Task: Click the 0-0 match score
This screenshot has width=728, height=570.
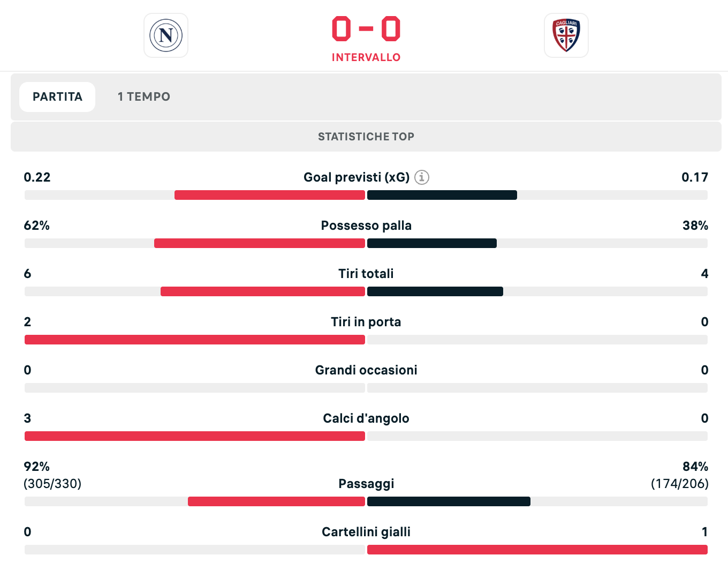Action: [x=366, y=29]
